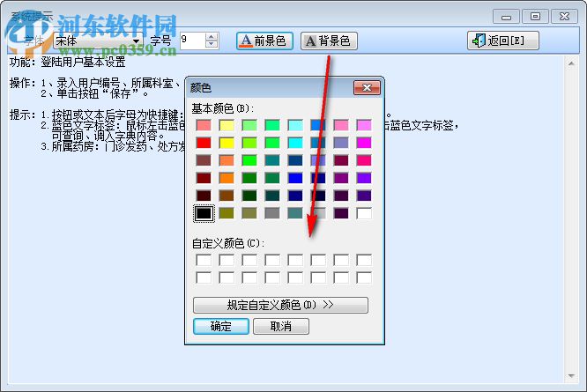The height and width of the screenshot is (392, 587).
Task: Select the dark red swatch in fourth row
Action: (x=204, y=178)
